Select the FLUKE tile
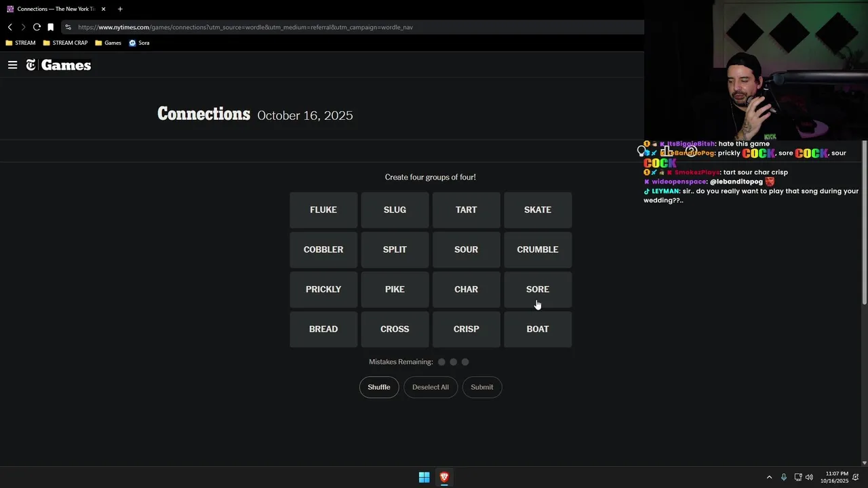 (323, 210)
